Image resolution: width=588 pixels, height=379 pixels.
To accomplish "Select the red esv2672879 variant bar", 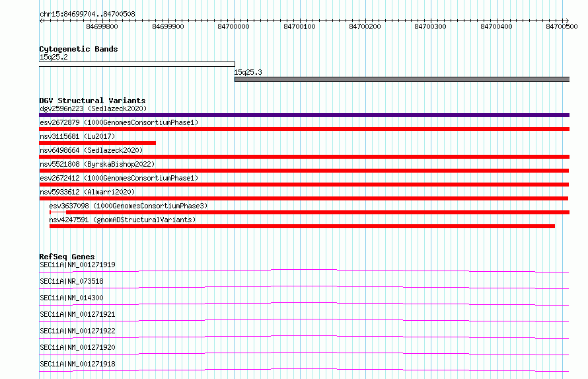I will [x=304, y=129].
